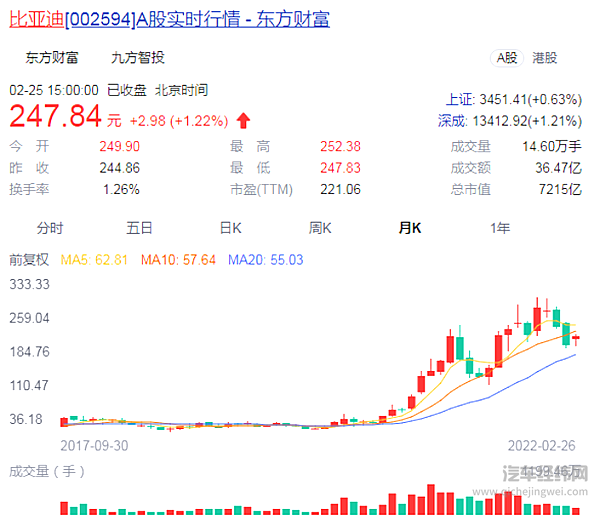
Task: Open the 日K chart tab
Action: pyautogui.click(x=230, y=228)
